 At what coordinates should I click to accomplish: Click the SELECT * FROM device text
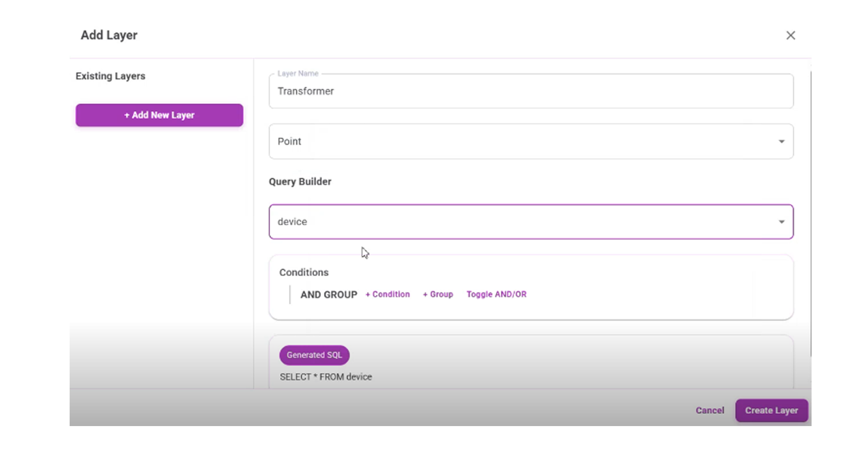(x=326, y=377)
